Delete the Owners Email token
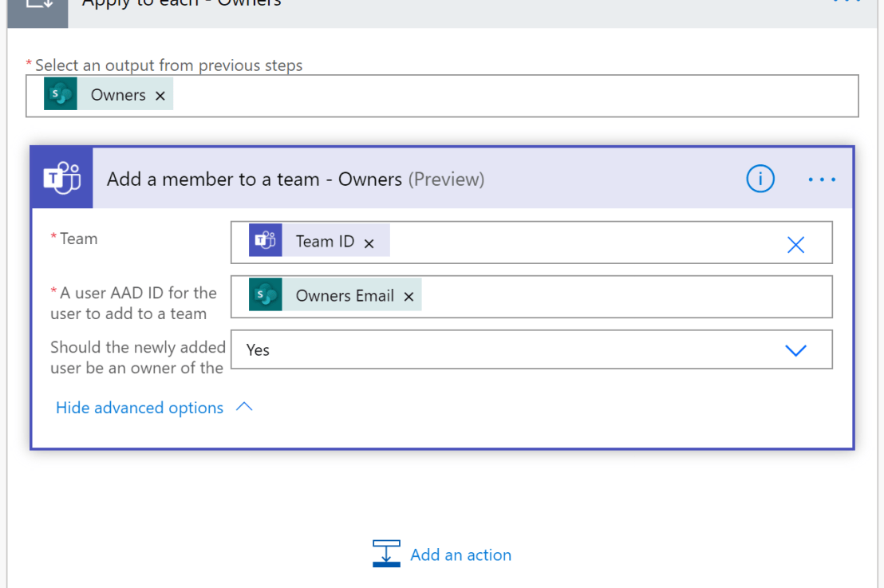The width and height of the screenshot is (884, 588). (x=408, y=295)
